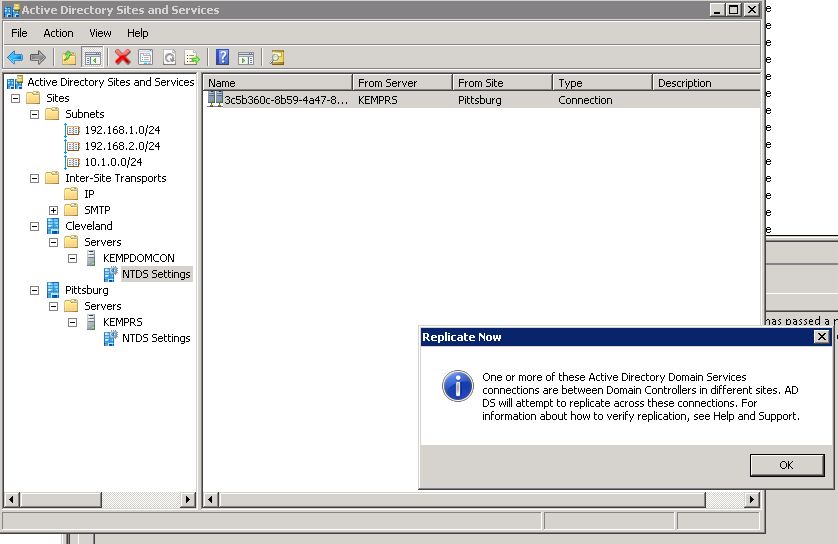Open the Action menu
838x544 pixels.
[58, 33]
